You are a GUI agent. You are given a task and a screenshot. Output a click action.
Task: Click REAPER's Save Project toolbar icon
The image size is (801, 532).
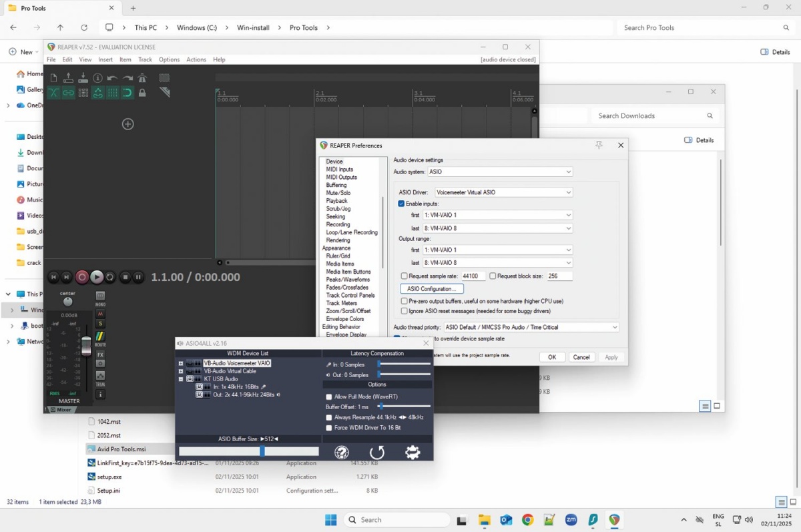[83, 78]
